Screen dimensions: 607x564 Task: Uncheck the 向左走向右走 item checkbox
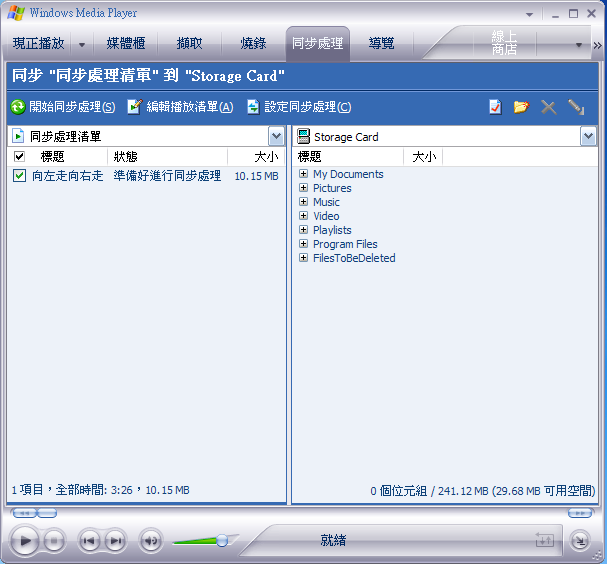point(19,175)
